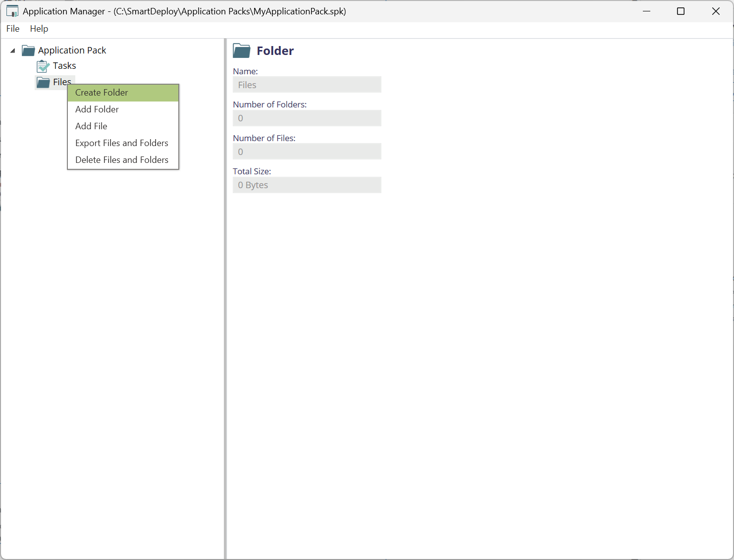Click the large Folder header icon

242,51
